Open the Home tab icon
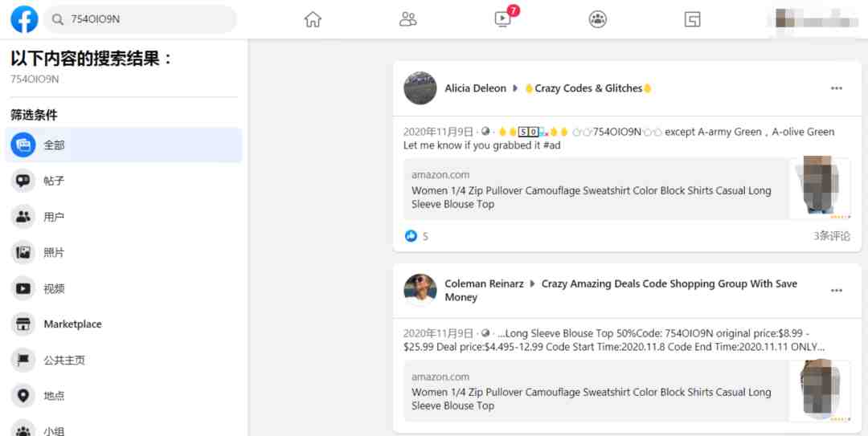The image size is (868, 436). 313,19
